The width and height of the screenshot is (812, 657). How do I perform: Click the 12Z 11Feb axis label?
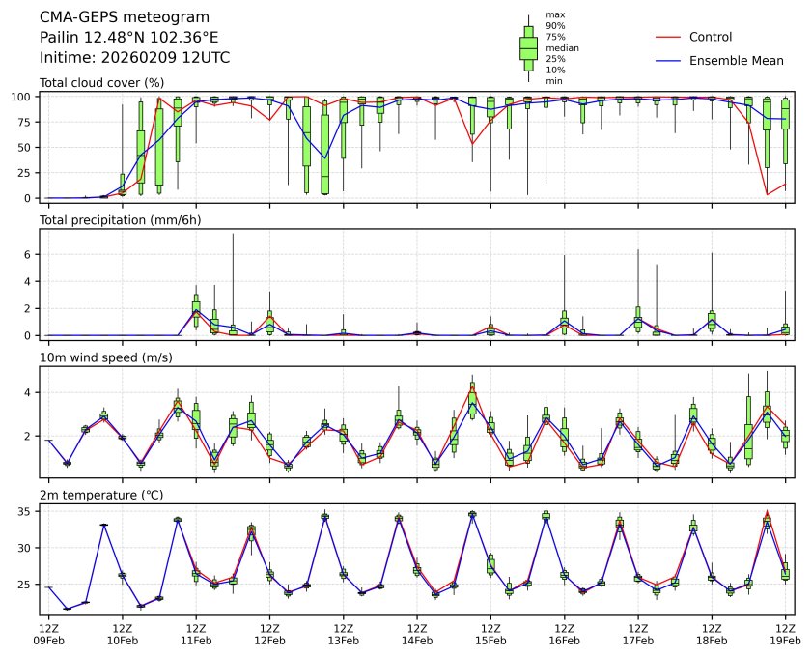(196, 634)
